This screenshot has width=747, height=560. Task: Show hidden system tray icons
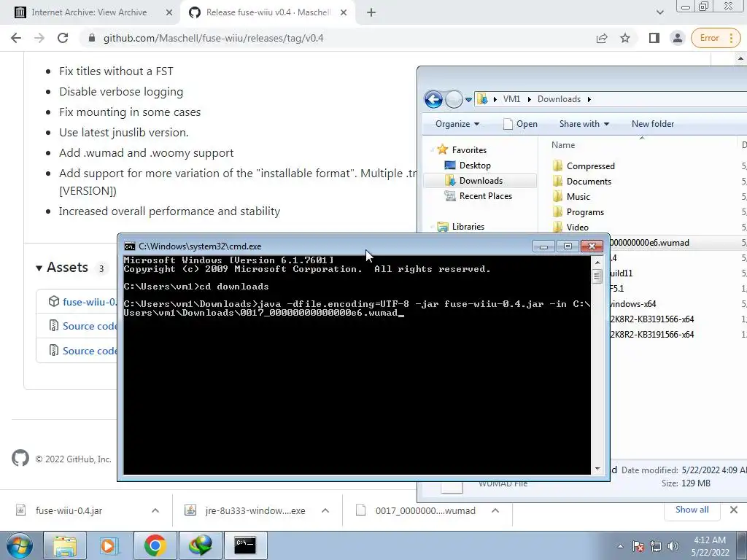[620, 546]
